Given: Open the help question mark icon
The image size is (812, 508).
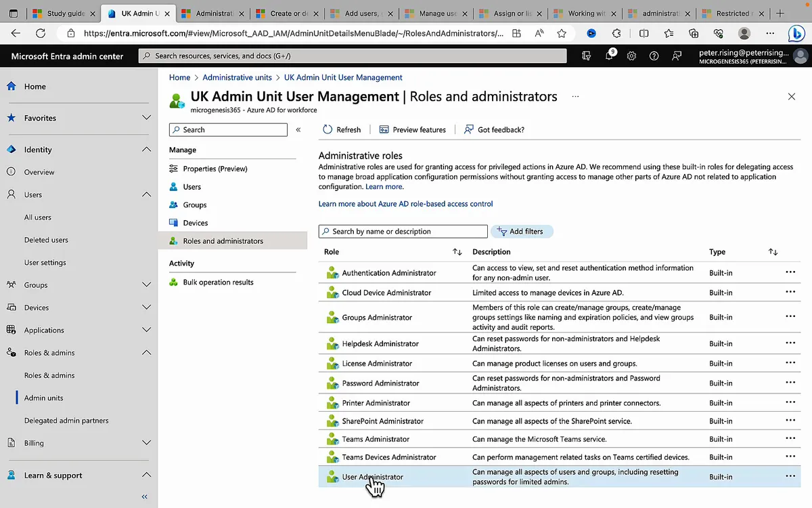Looking at the screenshot, I should [x=654, y=56].
